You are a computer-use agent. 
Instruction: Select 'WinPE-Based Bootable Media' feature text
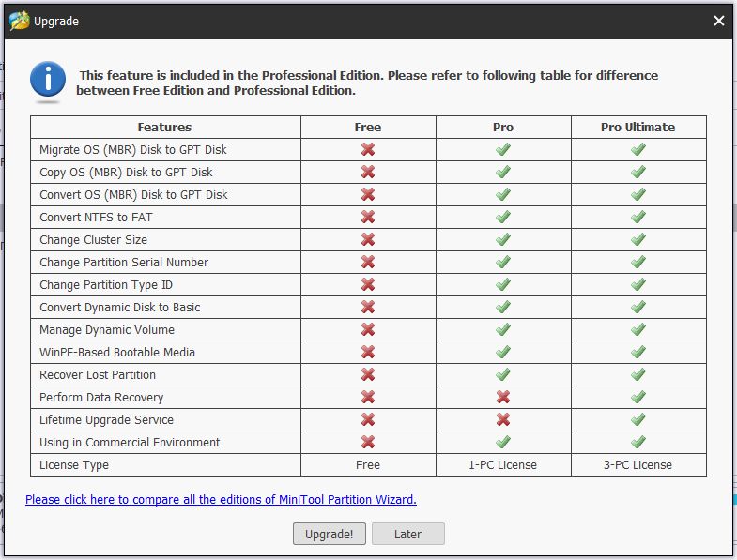click(117, 353)
